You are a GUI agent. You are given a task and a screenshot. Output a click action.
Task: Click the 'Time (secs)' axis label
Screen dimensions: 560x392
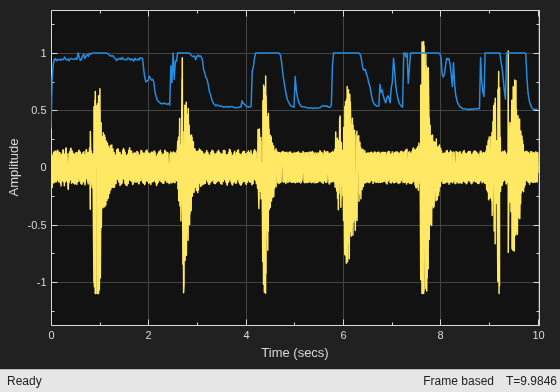pos(295,353)
